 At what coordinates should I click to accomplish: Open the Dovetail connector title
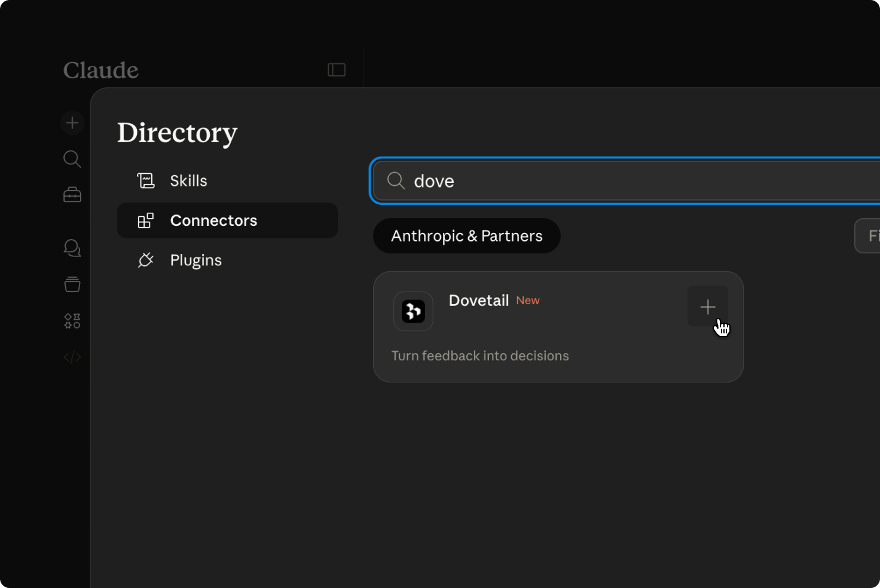point(479,301)
